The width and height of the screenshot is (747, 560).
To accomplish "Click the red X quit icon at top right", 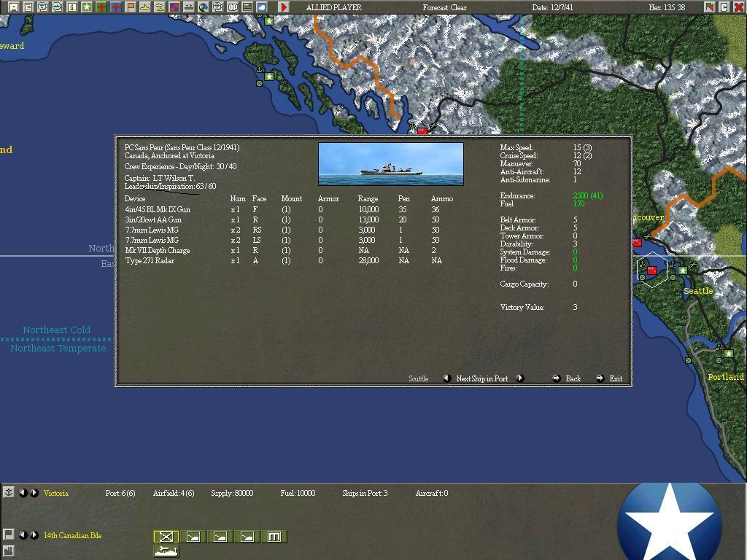I will pyautogui.click(x=739, y=7).
